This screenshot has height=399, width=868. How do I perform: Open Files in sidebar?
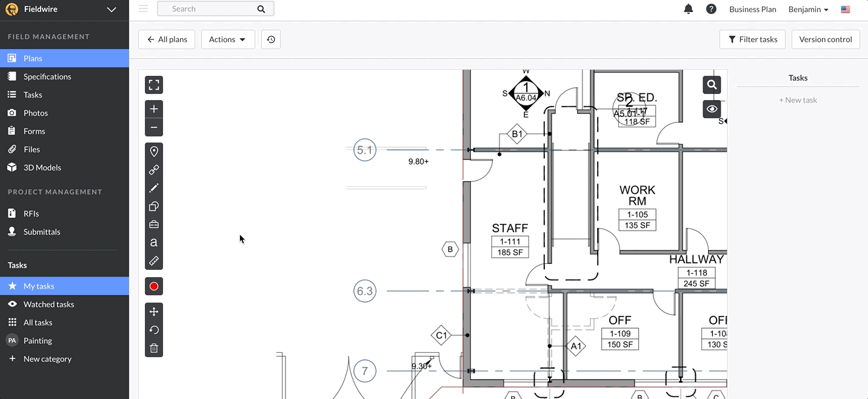click(x=64, y=149)
